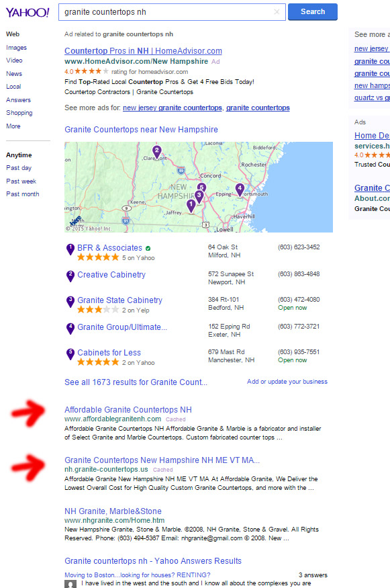Open Granite Countertops near New Hampshire heading
Viewport: 390px width, 588px height.
pos(141,130)
